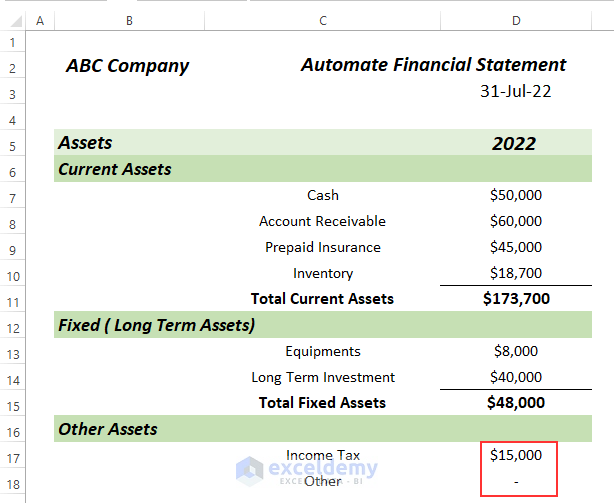Screen dimensions: 614x503
Task: Select the Cash amount $50,000 cell
Action: (516, 195)
